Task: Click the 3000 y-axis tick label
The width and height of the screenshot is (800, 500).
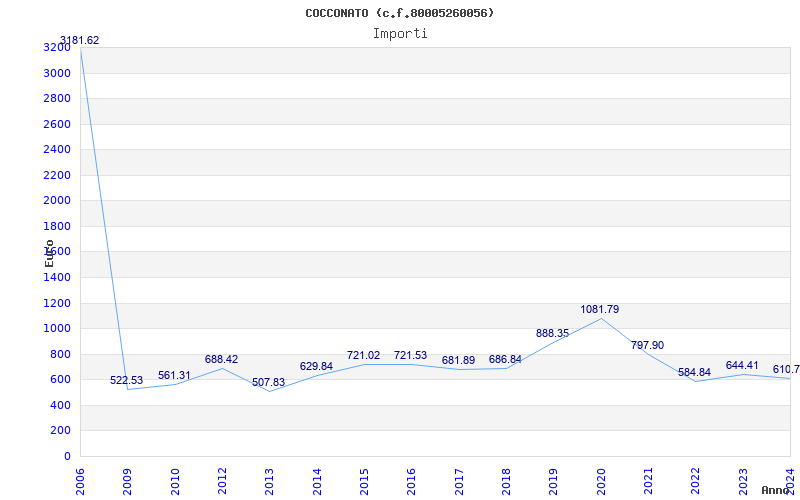Action: click(57, 73)
